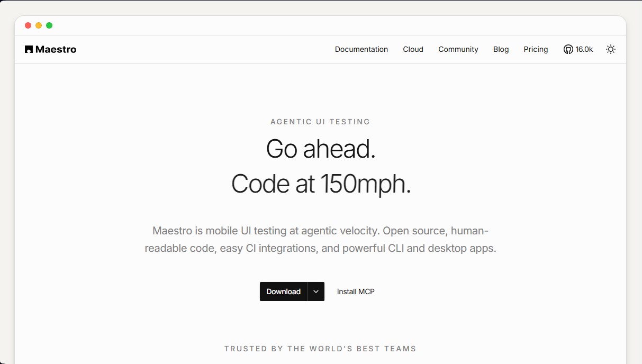Open the Pricing page
This screenshot has width=642, height=364.
click(536, 49)
